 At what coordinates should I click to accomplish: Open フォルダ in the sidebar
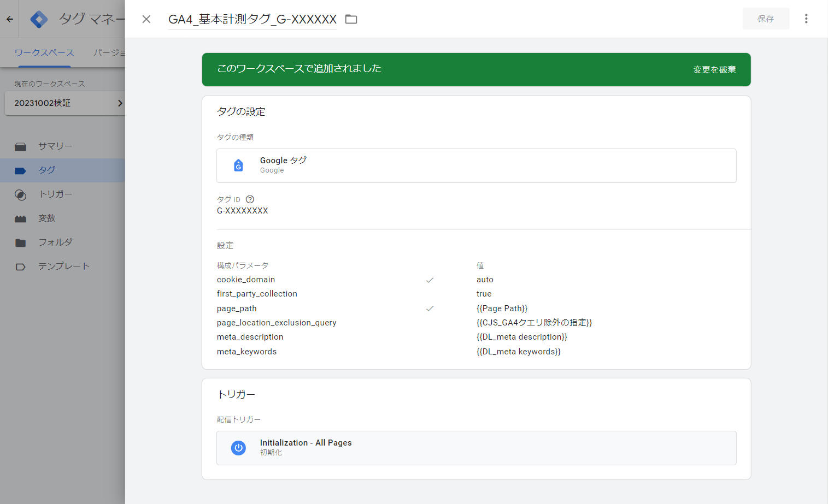coord(55,242)
